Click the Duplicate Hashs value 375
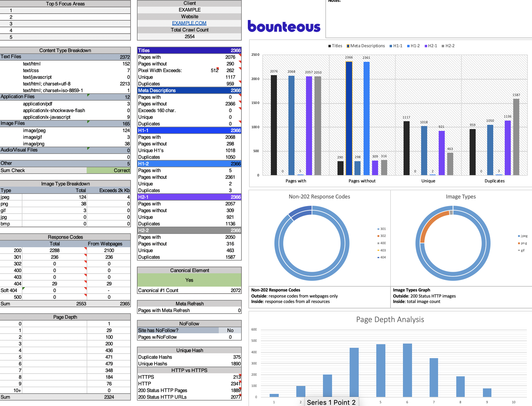This screenshot has height=406, width=532. 237,357
